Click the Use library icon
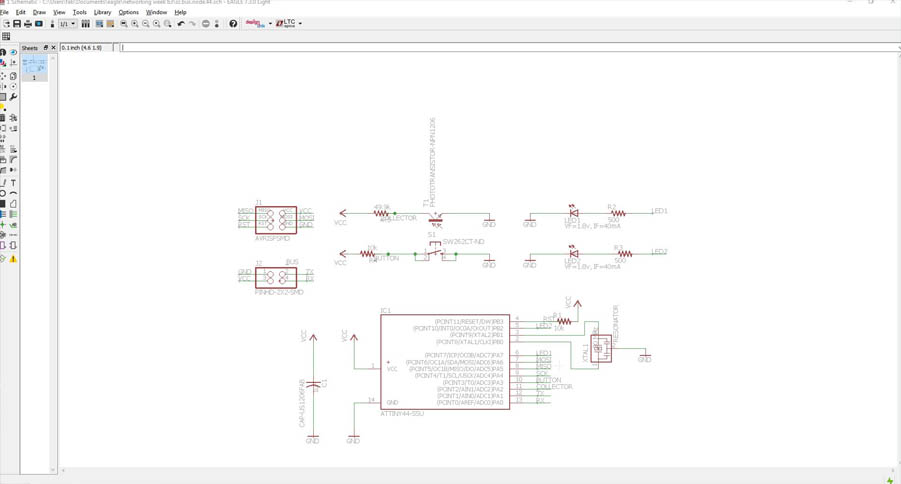Image resolution: width=901 pixels, height=484 pixels. coord(86,24)
